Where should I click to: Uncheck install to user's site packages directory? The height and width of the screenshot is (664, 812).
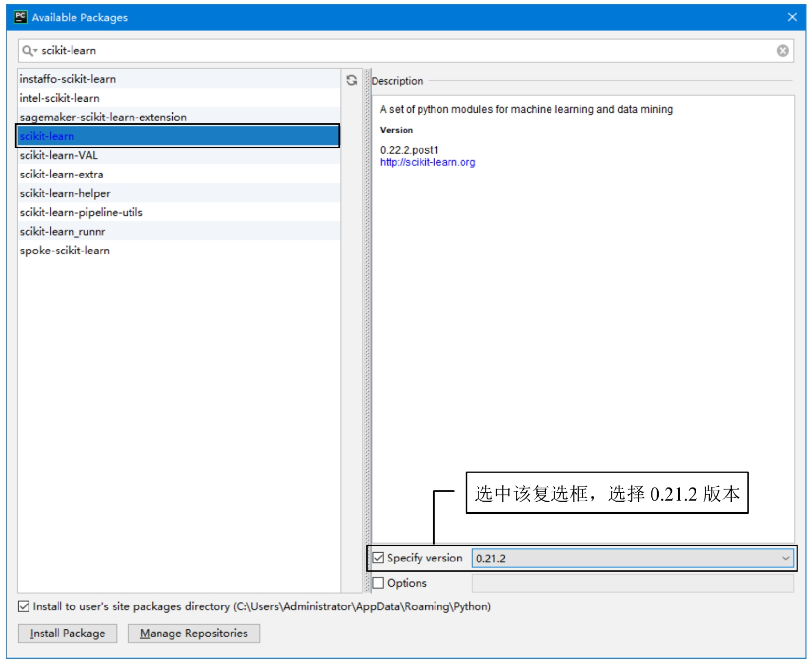[23, 606]
